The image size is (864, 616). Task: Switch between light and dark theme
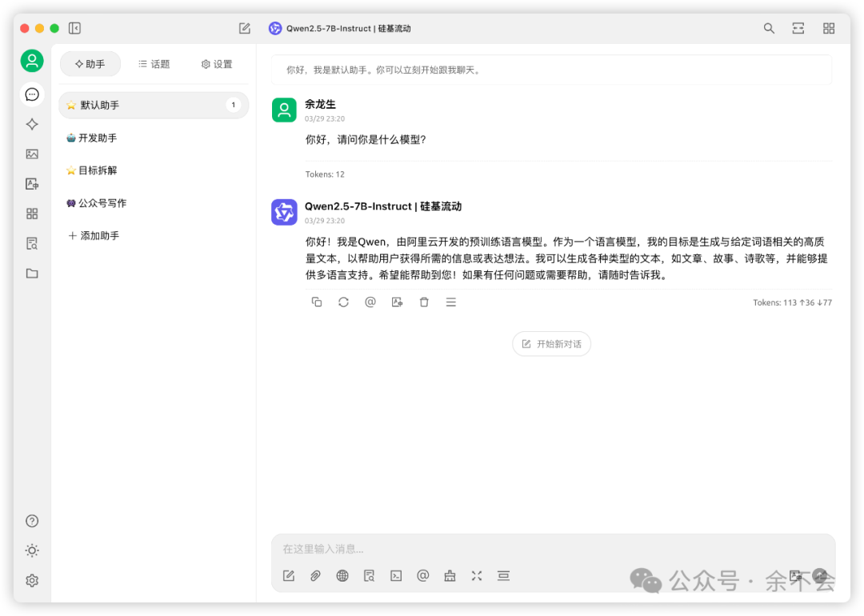32,550
